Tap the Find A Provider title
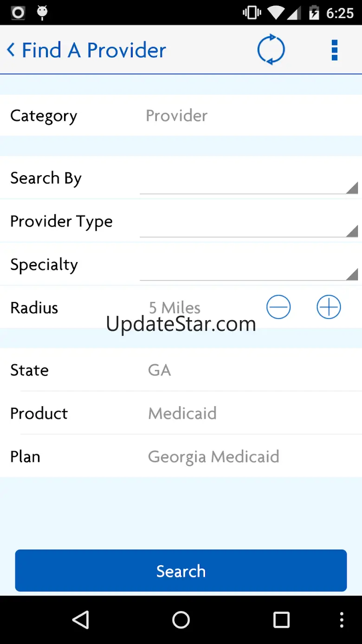 coord(94,50)
